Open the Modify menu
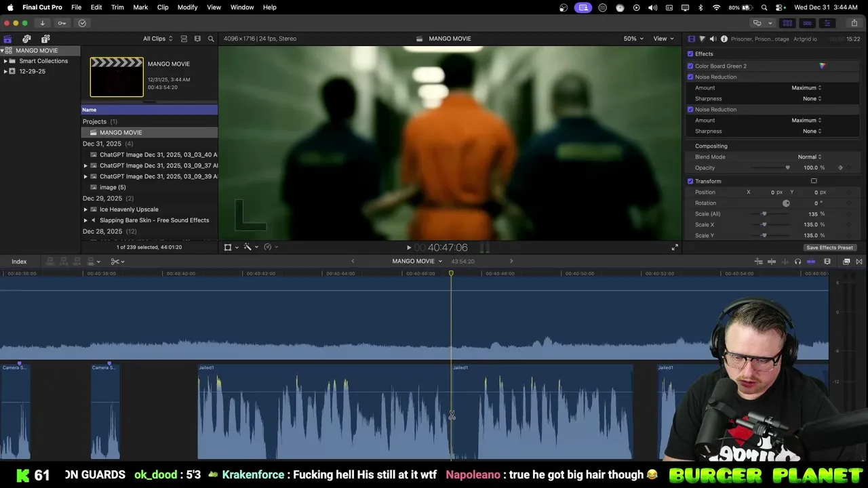 (188, 7)
